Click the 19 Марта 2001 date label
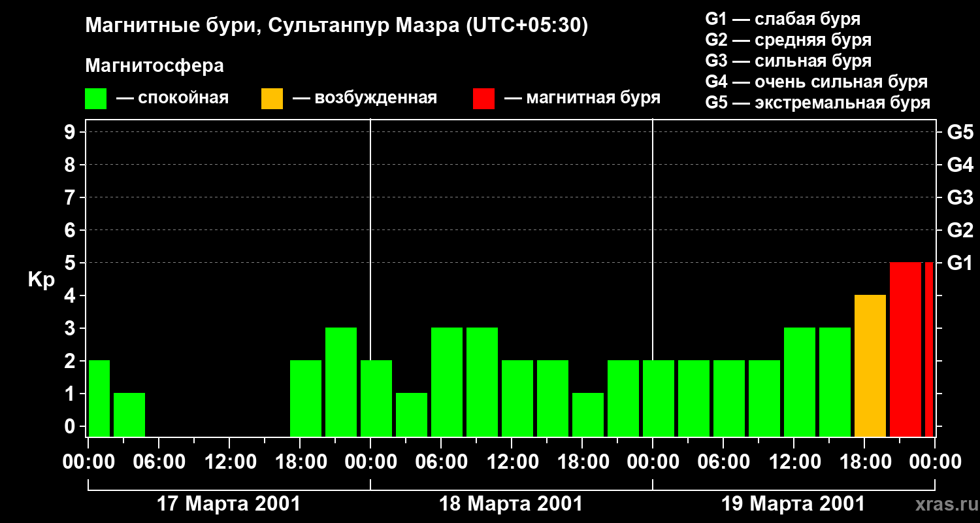980x523 pixels. click(793, 504)
